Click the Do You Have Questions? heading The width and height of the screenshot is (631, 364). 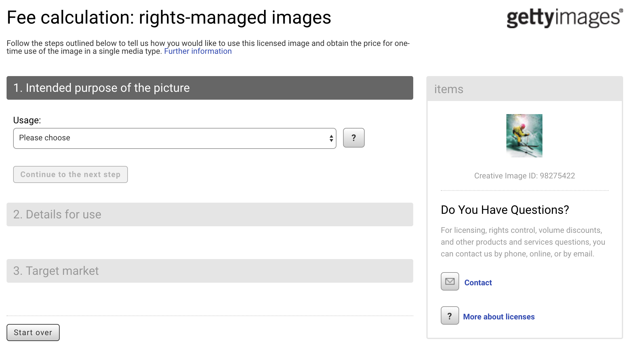tap(505, 210)
